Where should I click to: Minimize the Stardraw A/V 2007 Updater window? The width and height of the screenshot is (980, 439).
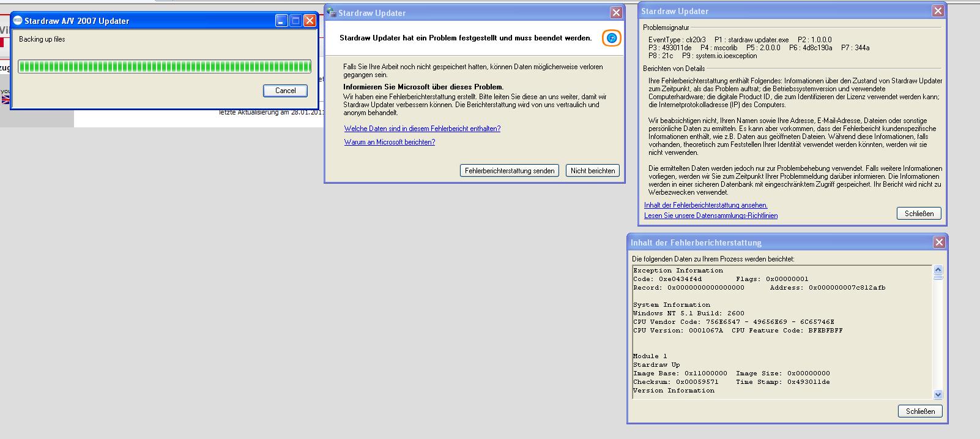[x=281, y=21]
